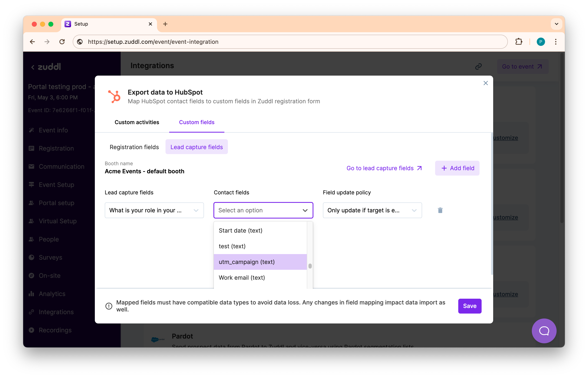Click the dropdown list scrollbar thumb
This screenshot has height=378, width=588.
(x=310, y=266)
